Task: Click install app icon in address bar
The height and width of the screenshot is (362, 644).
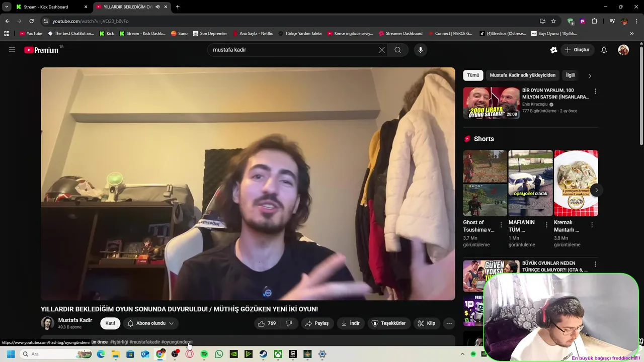Action: (542, 21)
